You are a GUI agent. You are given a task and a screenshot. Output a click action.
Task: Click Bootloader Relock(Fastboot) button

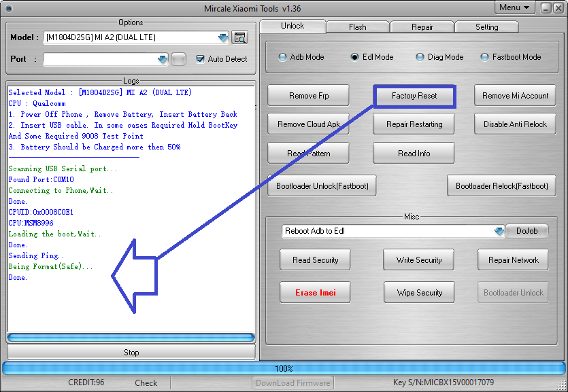click(502, 186)
